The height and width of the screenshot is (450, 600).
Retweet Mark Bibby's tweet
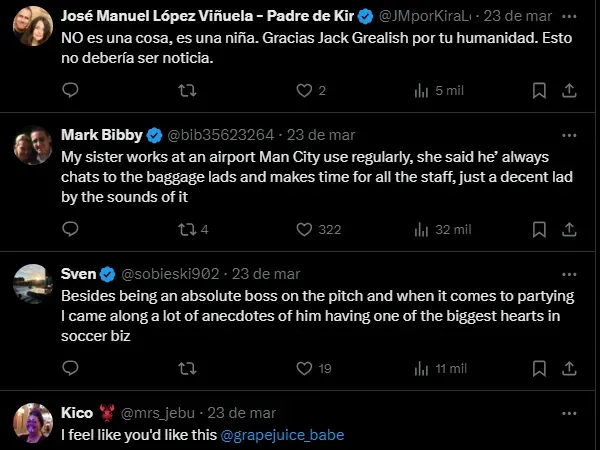[x=186, y=229]
